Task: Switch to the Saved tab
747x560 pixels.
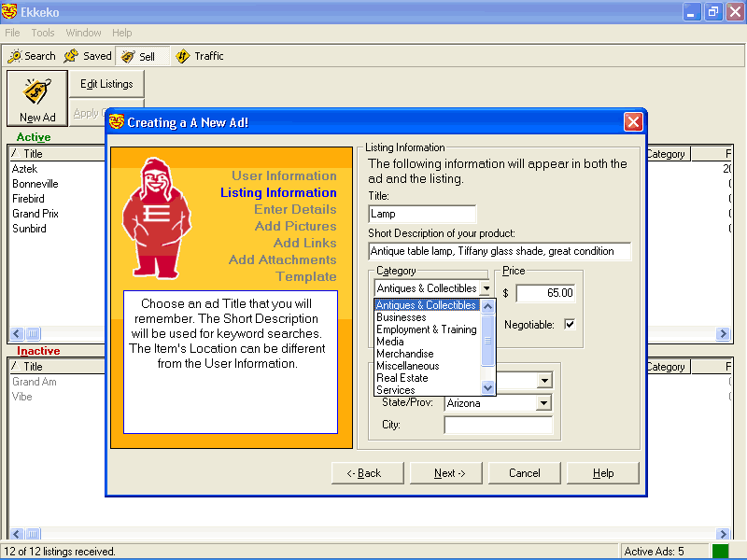Action: [88, 56]
